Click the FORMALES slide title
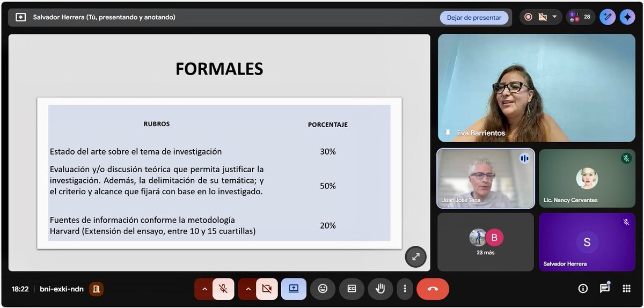This screenshot has height=308, width=644. tap(219, 69)
